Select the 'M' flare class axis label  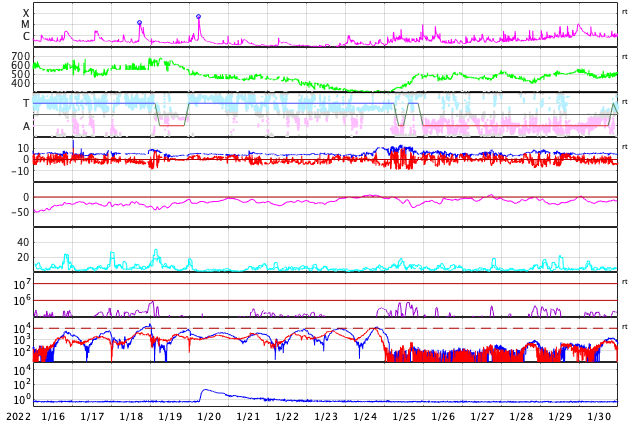[x=25, y=25]
